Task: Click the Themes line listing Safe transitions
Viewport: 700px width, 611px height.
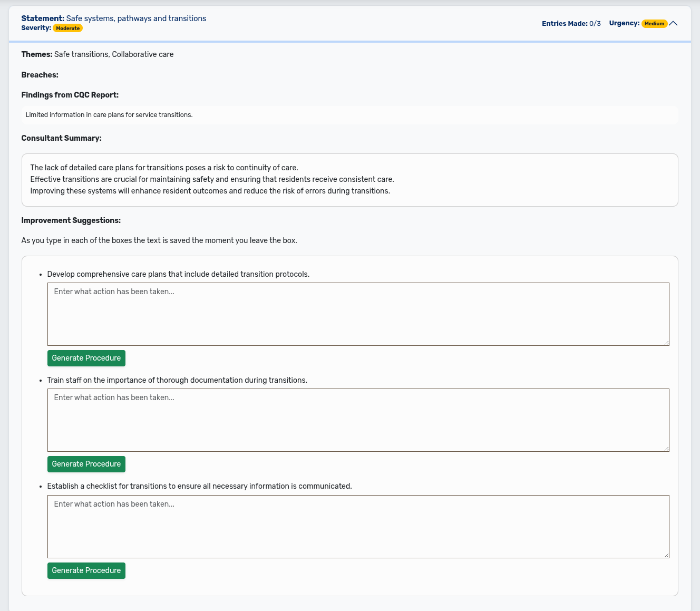Action: (x=98, y=54)
